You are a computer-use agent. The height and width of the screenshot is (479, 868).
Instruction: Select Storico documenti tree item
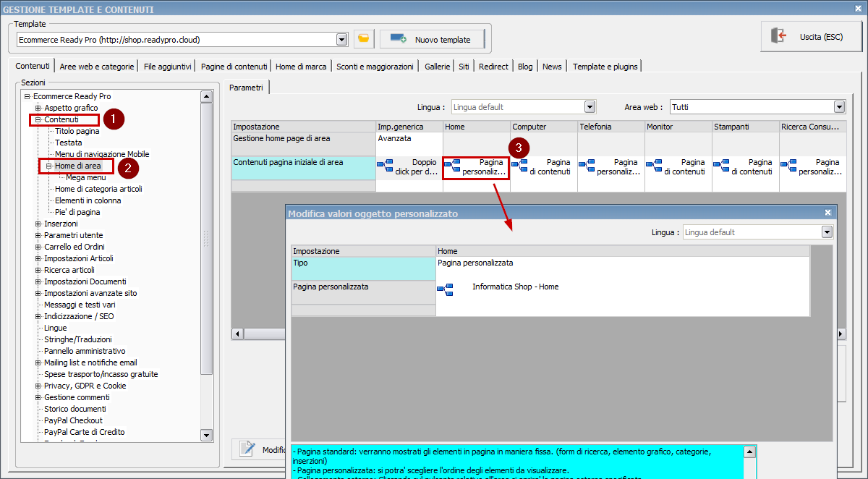pyautogui.click(x=75, y=409)
